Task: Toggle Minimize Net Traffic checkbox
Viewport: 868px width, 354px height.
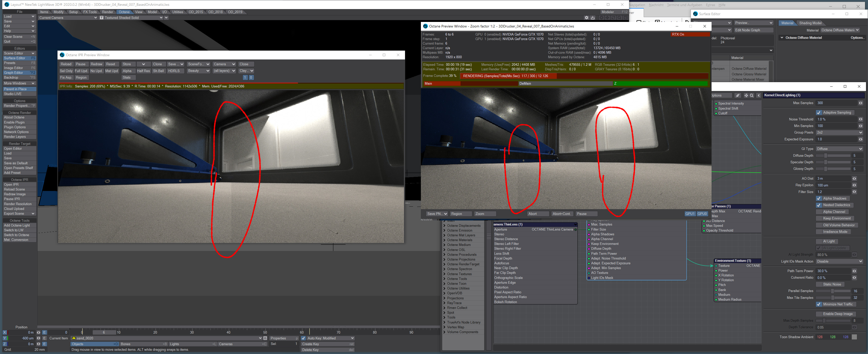Action: 819,304
